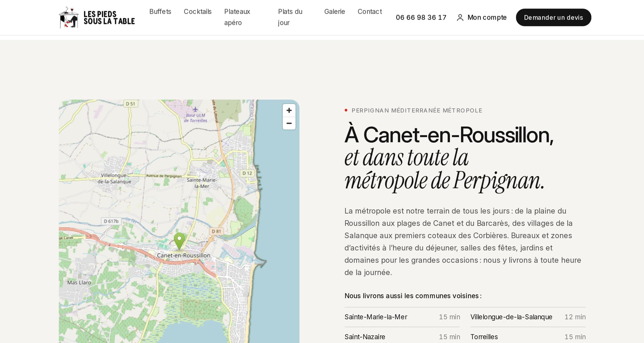Open Plateaux apéro in the navigation
644x343 pixels.
point(237,17)
